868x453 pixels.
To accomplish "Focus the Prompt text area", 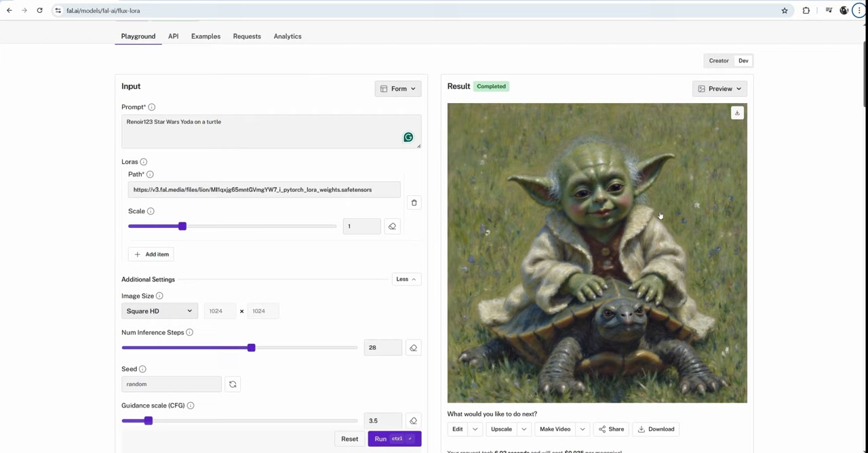I will [x=271, y=132].
